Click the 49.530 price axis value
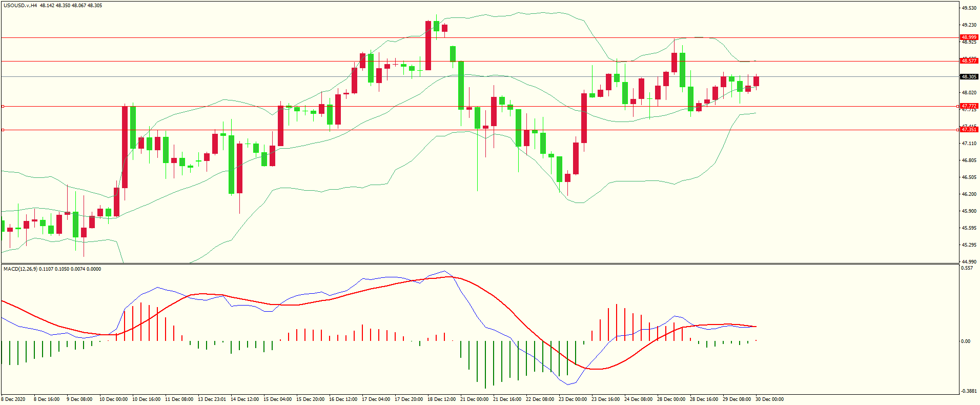Screen dimensions: 980x405 tap(969, 8)
